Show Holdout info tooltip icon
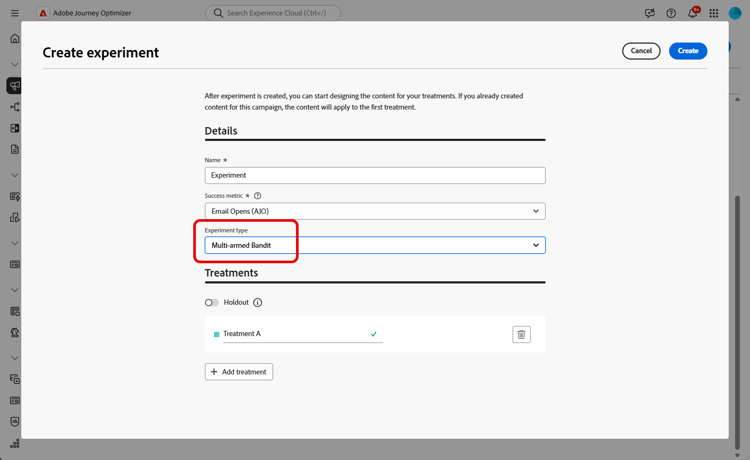Image resolution: width=750 pixels, height=460 pixels. 258,302
